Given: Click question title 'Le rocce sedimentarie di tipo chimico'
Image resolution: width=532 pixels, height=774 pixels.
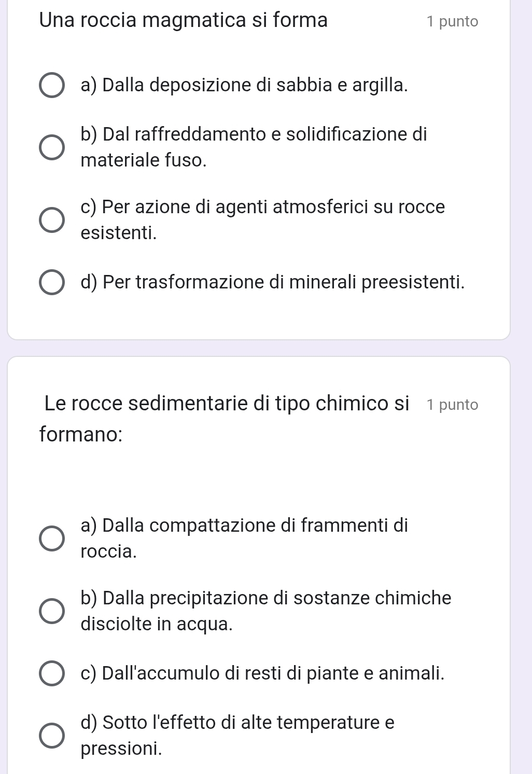Looking at the screenshot, I should click(227, 404).
